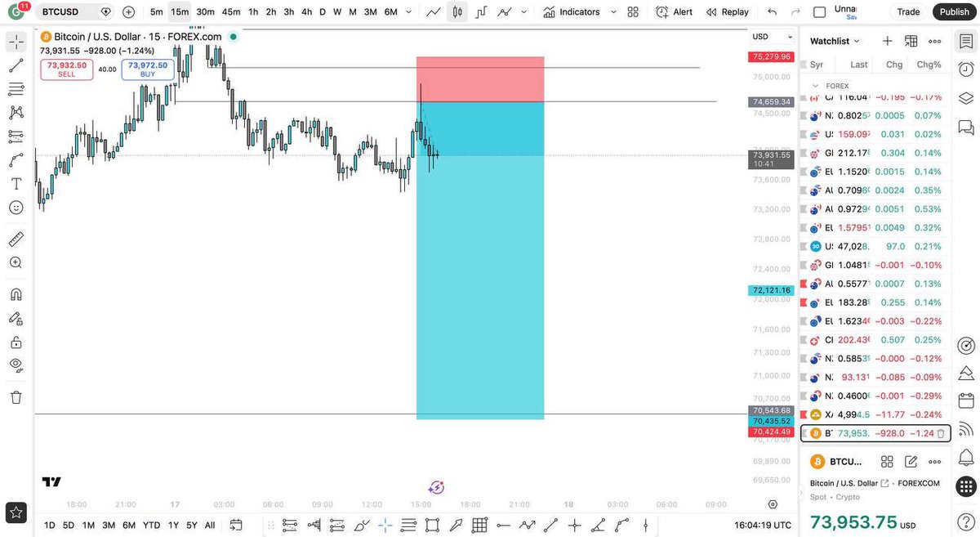Image resolution: width=980 pixels, height=537 pixels.
Task: Expand the chart type dropdown arrow
Action: (523, 12)
